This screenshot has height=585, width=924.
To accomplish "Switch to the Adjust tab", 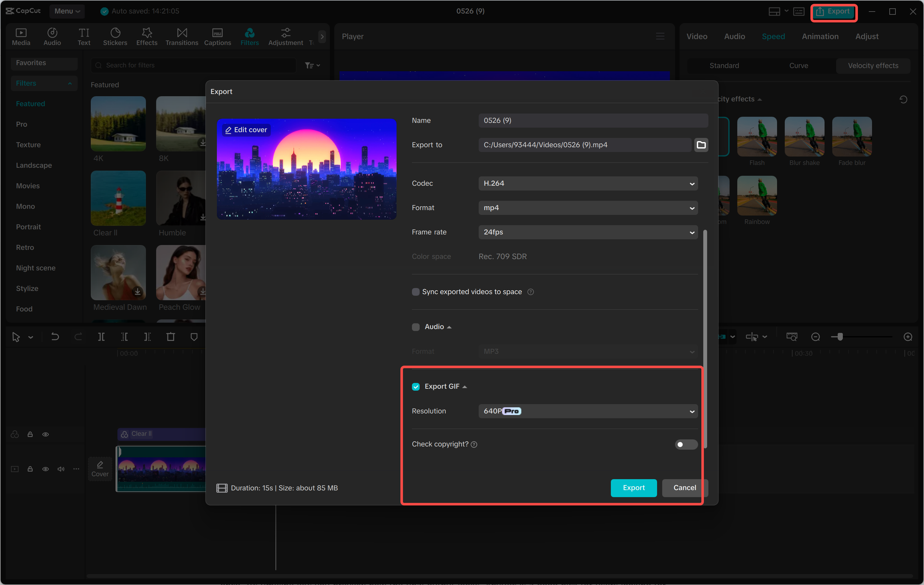I will coord(867,37).
